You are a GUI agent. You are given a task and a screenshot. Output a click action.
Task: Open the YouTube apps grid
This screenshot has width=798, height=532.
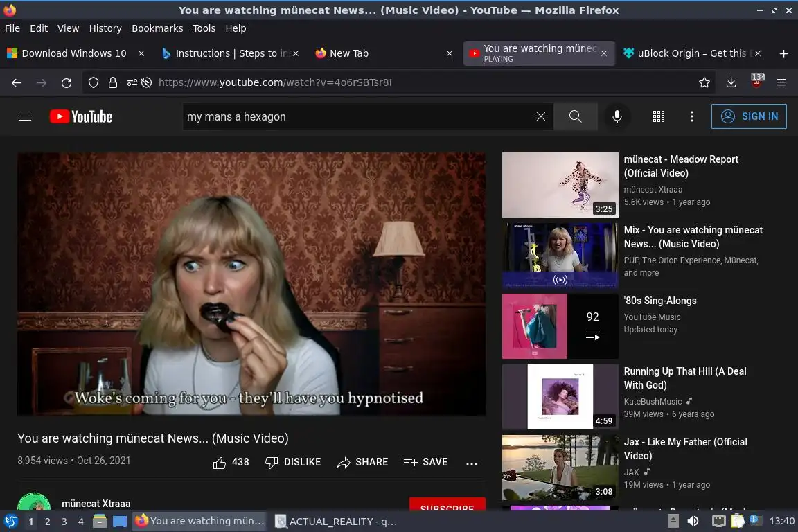click(659, 116)
